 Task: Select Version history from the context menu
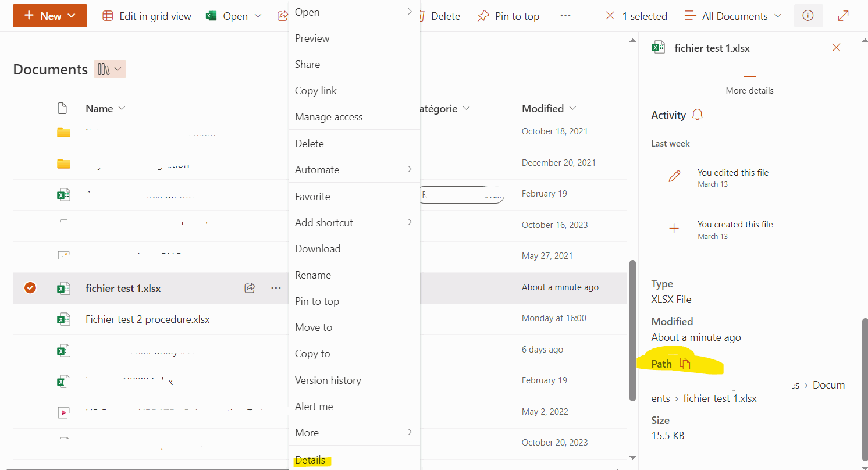[328, 380]
